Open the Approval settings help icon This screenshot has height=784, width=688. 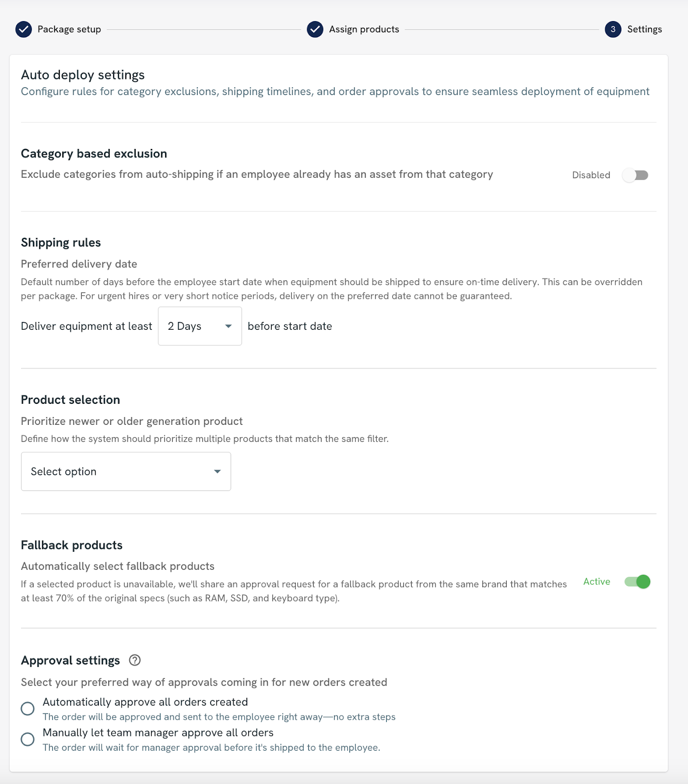(135, 660)
